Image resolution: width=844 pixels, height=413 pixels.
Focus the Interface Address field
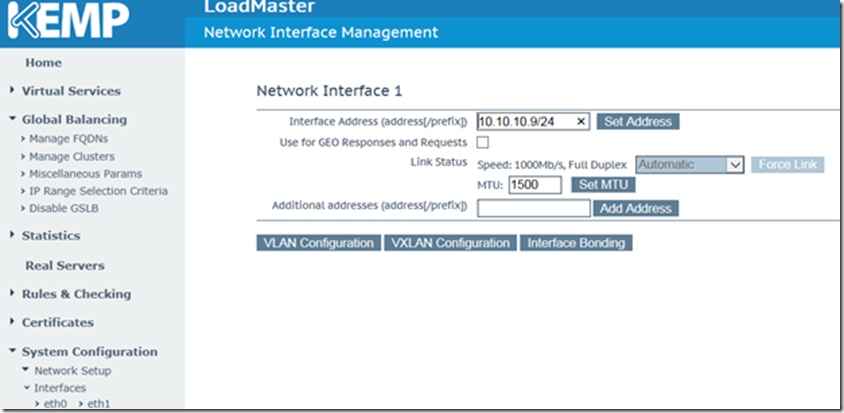click(533, 122)
